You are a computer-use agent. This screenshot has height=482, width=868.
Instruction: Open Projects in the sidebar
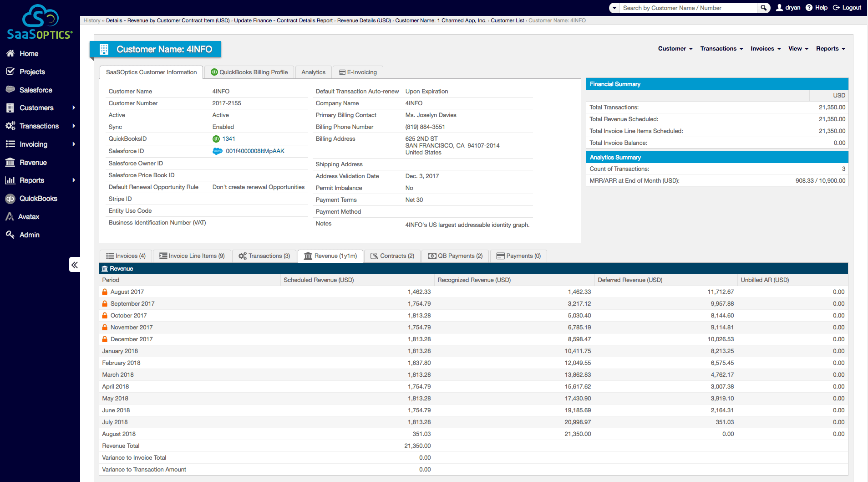32,72
